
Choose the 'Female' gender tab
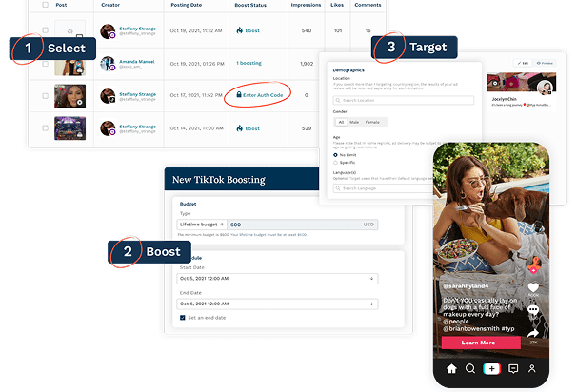click(x=374, y=122)
